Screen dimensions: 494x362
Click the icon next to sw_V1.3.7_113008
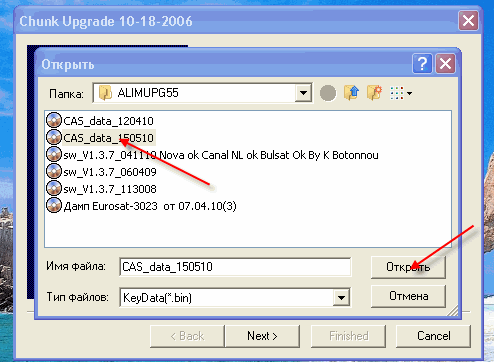54,188
